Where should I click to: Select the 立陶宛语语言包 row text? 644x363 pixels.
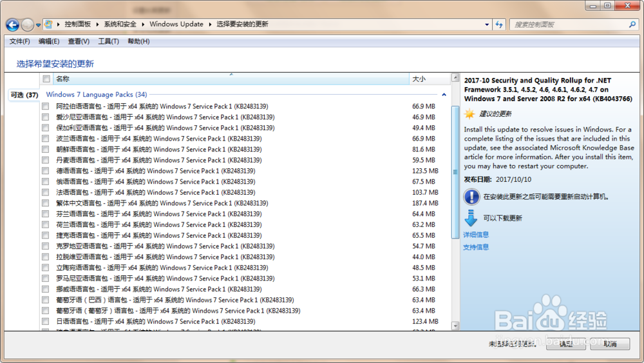pyautogui.click(x=162, y=268)
